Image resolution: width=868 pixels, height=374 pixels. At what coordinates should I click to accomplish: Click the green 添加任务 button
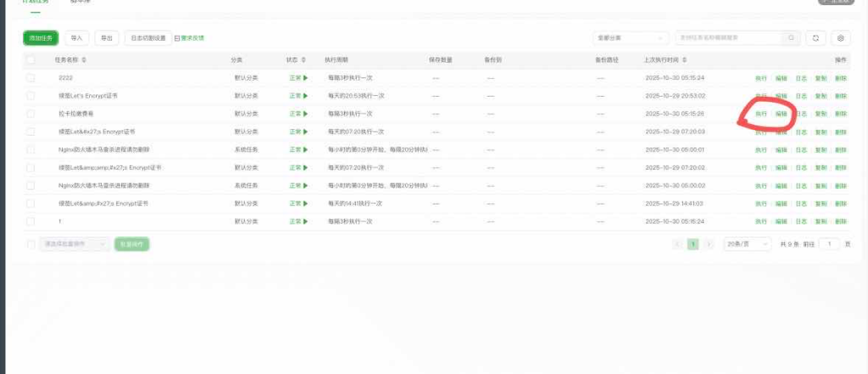[41, 37]
